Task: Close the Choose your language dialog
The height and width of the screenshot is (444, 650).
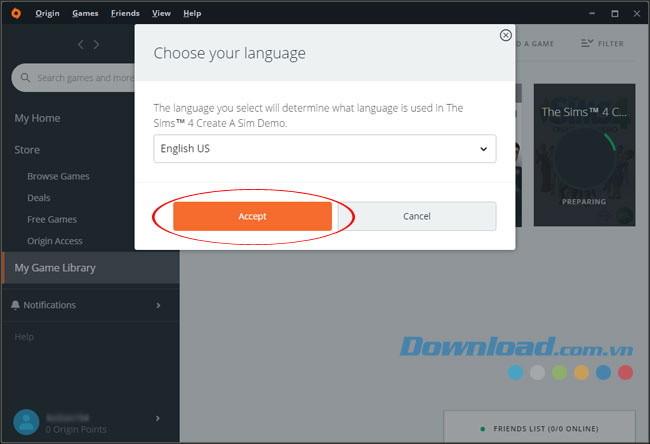Action: click(x=505, y=35)
